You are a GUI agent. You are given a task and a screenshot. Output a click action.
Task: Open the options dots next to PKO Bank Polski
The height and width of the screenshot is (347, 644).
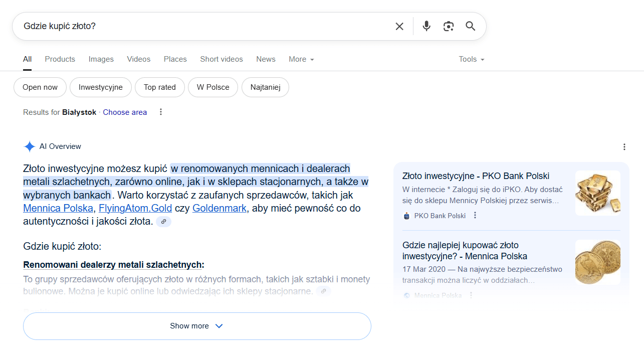pos(475,216)
